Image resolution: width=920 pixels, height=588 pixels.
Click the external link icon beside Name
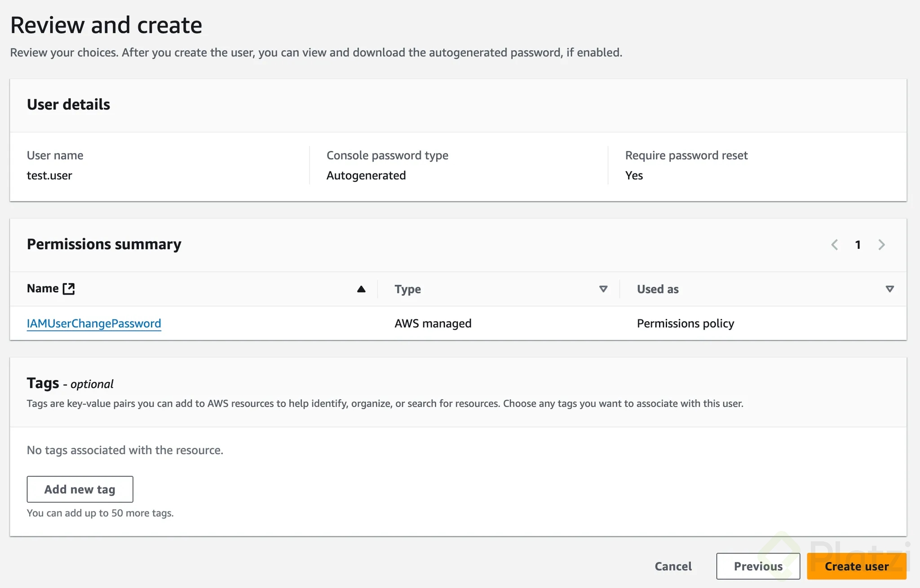click(x=69, y=289)
